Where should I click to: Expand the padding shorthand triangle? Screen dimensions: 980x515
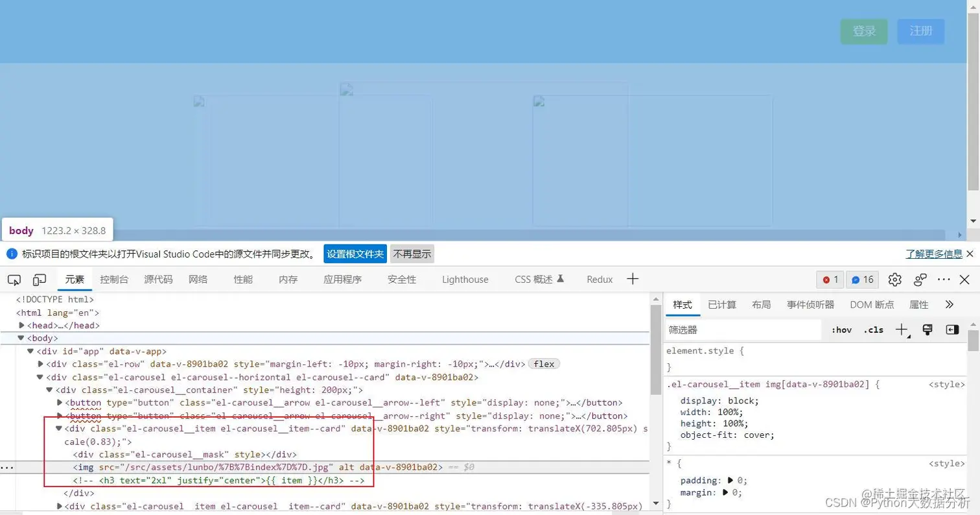click(731, 481)
